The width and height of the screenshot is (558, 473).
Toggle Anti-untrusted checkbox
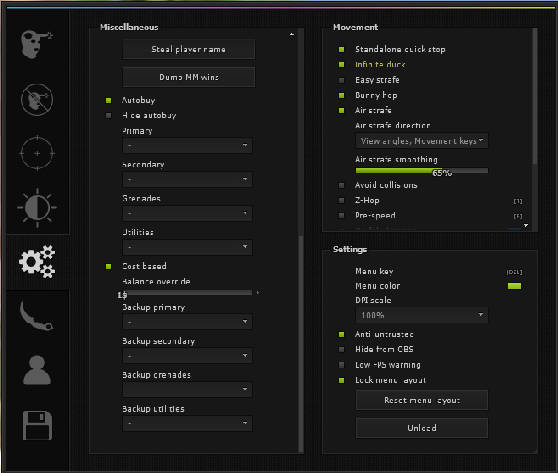tap(341, 335)
